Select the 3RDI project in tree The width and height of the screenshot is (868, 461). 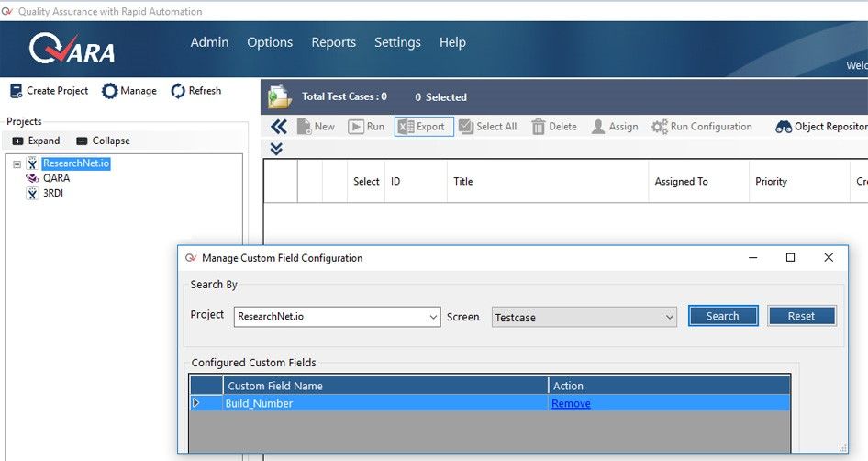click(x=53, y=193)
